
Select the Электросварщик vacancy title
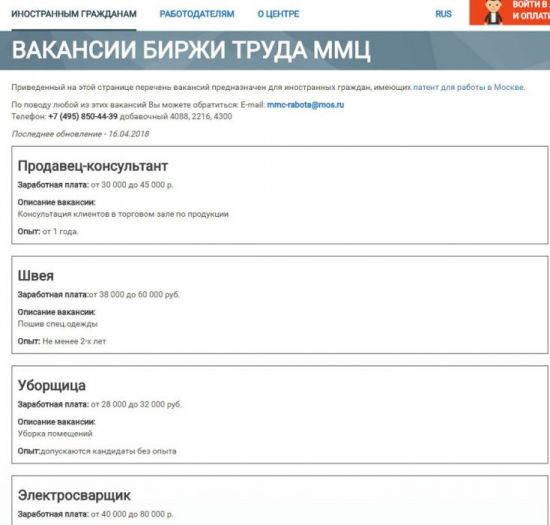(x=74, y=495)
